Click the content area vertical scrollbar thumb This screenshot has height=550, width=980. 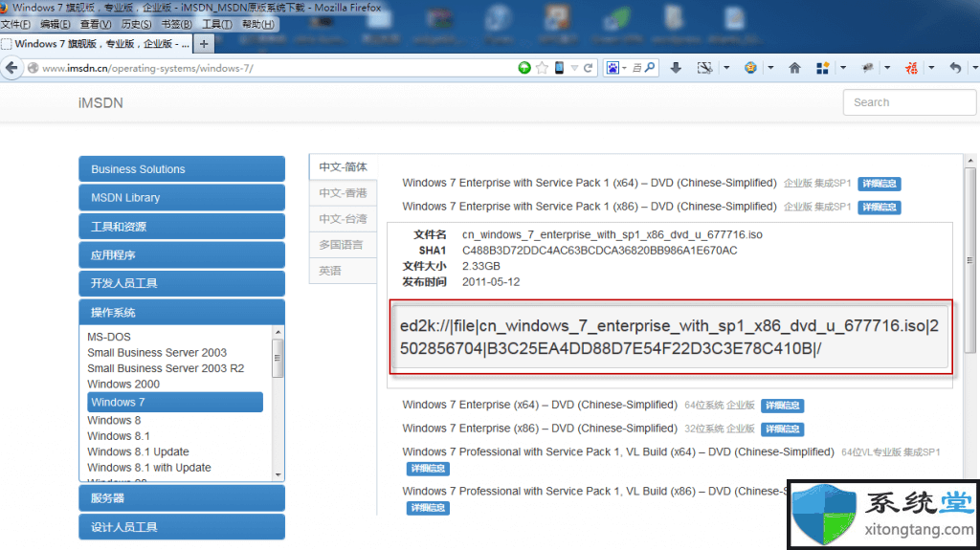[x=970, y=259]
